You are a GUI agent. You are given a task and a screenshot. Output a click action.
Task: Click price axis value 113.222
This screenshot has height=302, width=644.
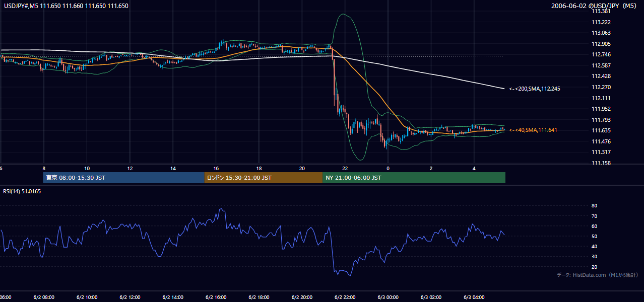point(601,22)
